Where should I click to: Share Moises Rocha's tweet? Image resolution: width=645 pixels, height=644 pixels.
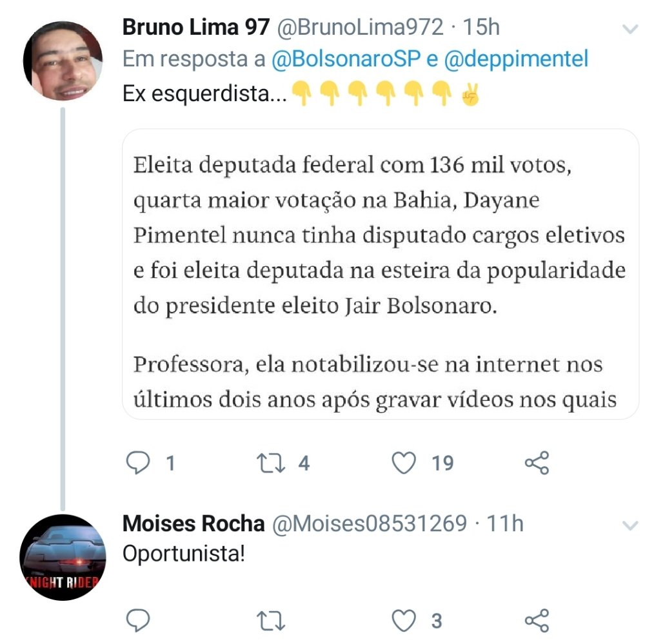(537, 621)
